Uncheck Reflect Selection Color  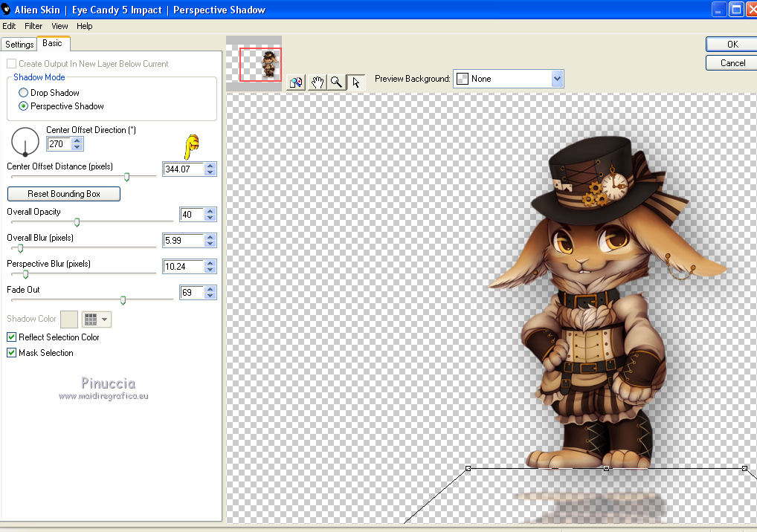tap(12, 337)
